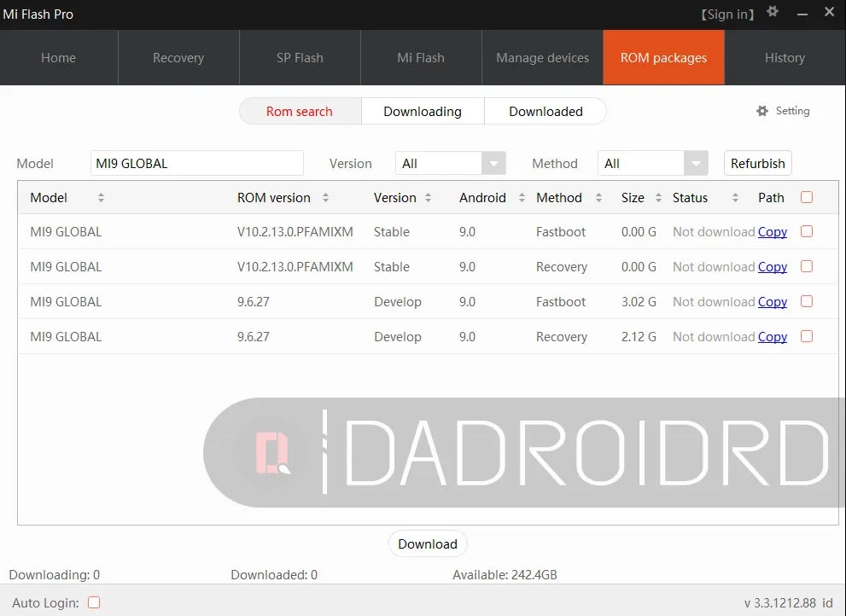Sort the ROM version column
Image resolution: width=846 pixels, height=616 pixels.
[x=325, y=197]
